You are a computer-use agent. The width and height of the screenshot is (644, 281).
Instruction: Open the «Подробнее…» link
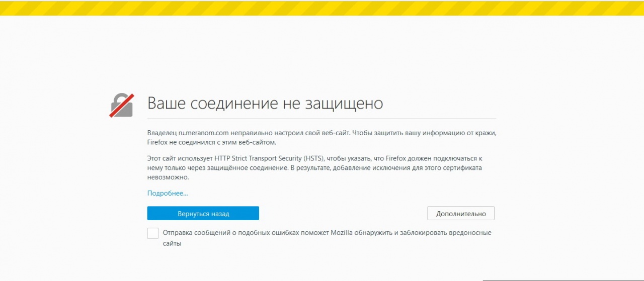pyautogui.click(x=167, y=193)
